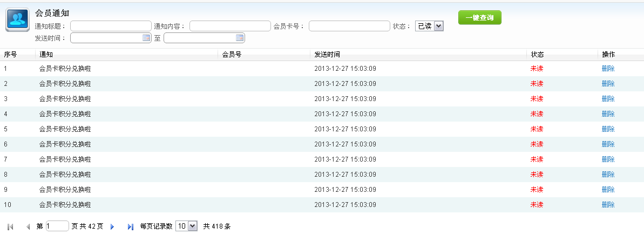Click 删除 for row 10
The height and width of the screenshot is (234, 644).
(x=608, y=205)
